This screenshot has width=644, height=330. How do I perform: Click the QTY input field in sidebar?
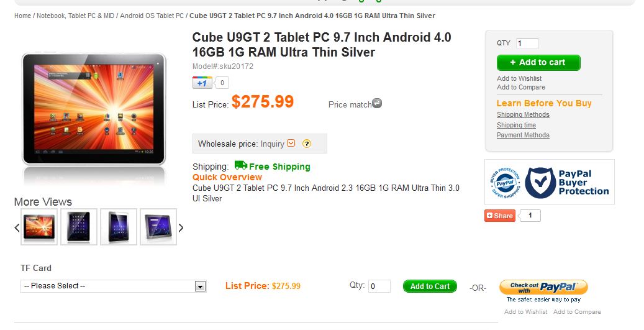(x=527, y=44)
